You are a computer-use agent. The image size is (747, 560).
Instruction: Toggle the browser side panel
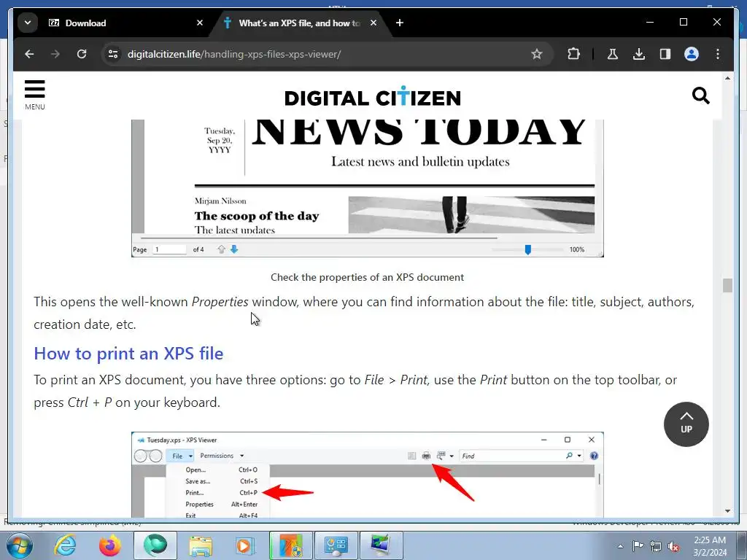[x=665, y=54]
